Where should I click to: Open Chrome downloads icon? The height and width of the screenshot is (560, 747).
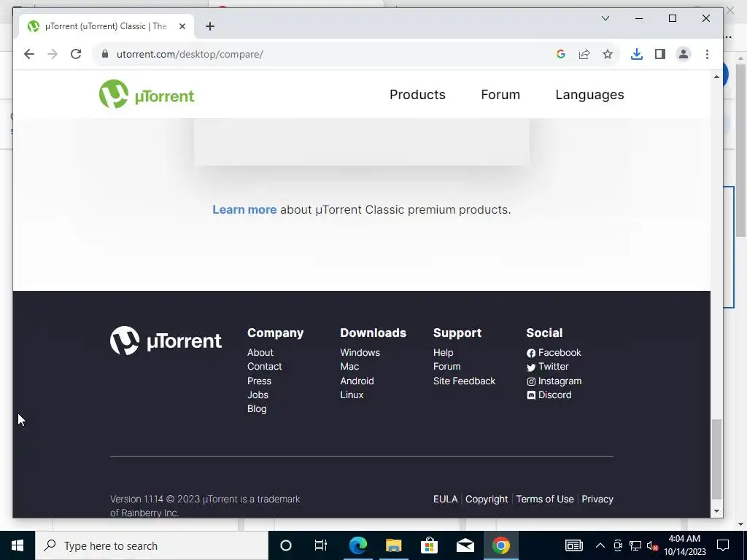tap(636, 54)
